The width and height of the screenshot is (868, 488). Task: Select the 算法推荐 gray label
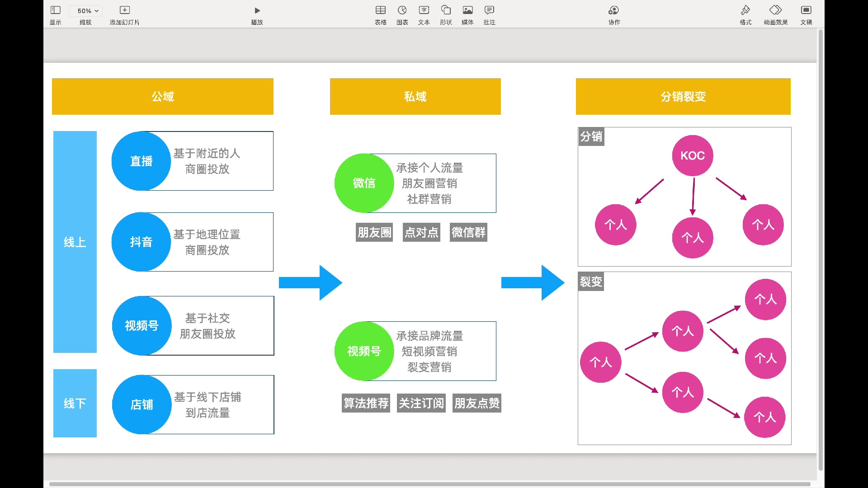point(366,403)
